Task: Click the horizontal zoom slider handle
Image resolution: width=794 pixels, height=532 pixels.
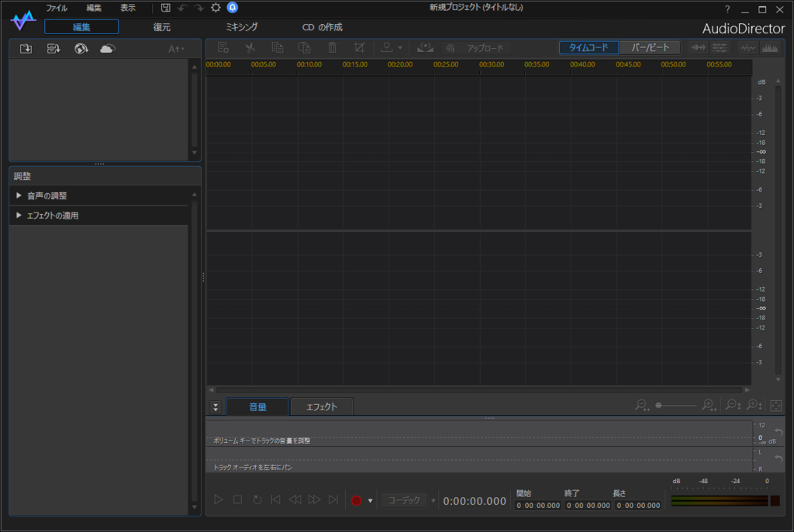Action: [x=658, y=406]
